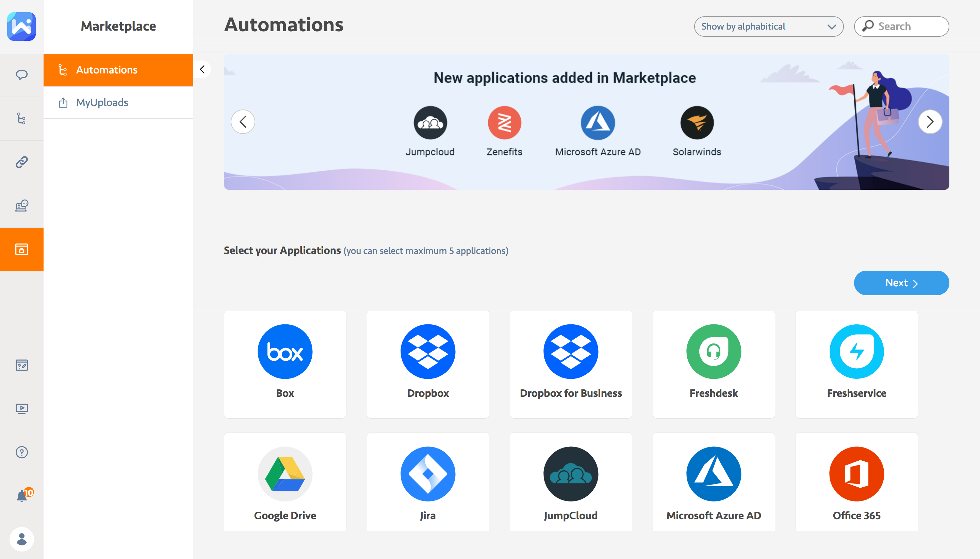Go to previous banner slide

(x=243, y=122)
